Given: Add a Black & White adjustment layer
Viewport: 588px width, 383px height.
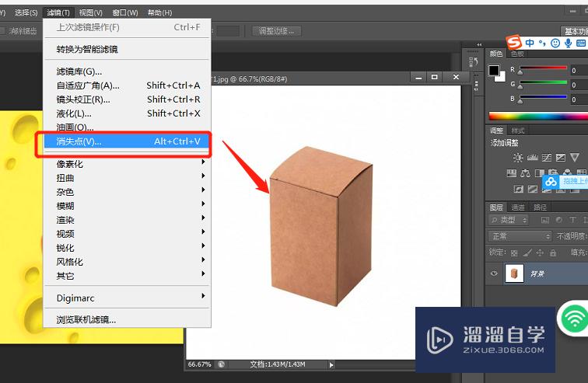Looking at the screenshot, I should click(x=539, y=173).
